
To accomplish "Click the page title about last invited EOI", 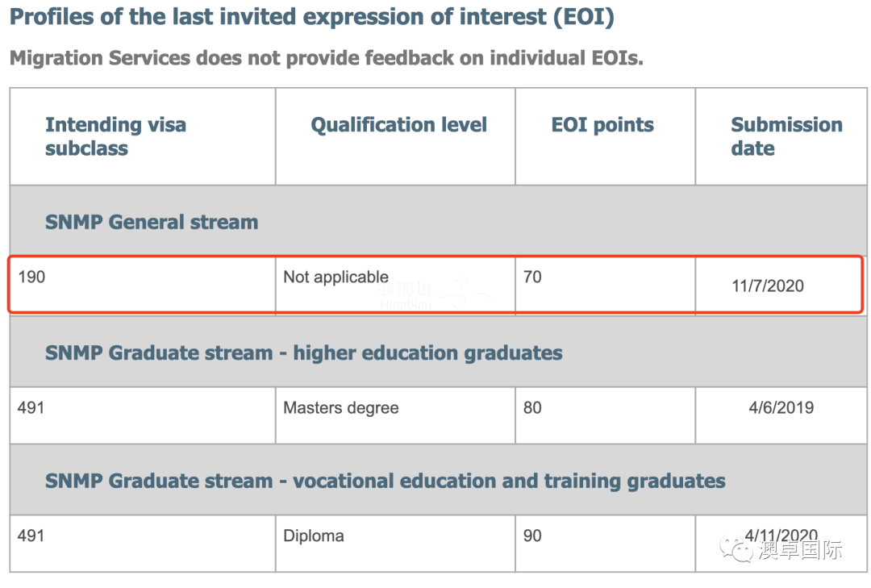I will point(312,17).
